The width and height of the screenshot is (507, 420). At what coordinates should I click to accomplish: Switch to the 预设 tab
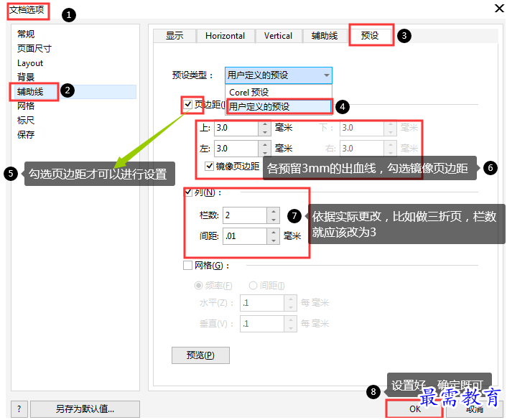(x=370, y=35)
